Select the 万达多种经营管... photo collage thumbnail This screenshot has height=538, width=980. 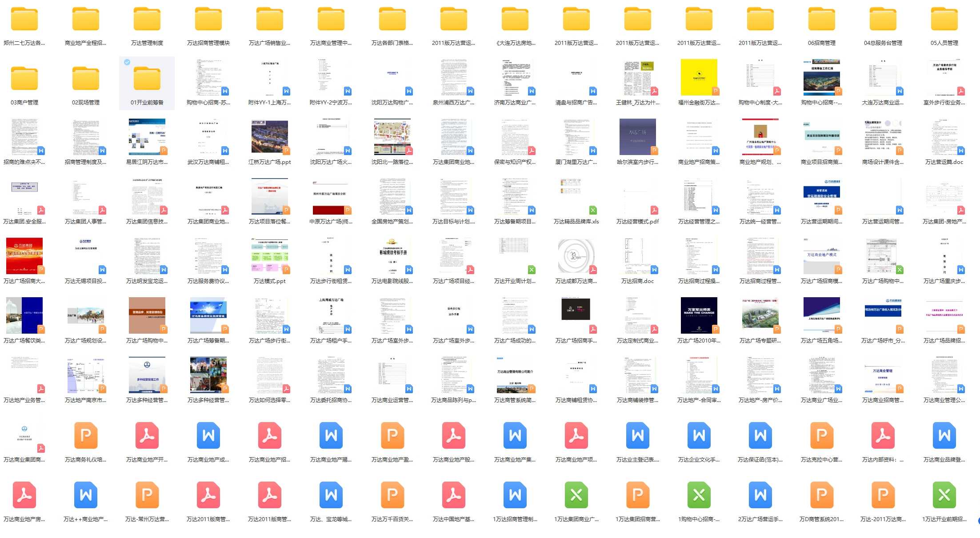tap(208, 375)
